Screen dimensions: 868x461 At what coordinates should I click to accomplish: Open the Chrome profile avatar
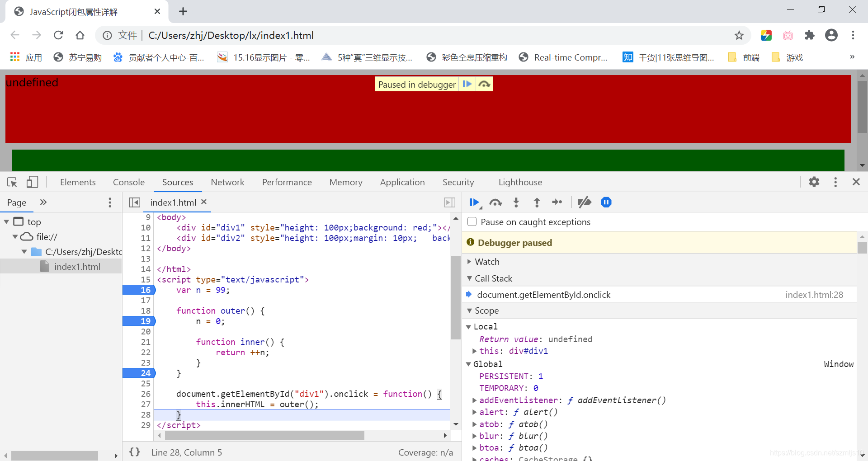click(831, 35)
